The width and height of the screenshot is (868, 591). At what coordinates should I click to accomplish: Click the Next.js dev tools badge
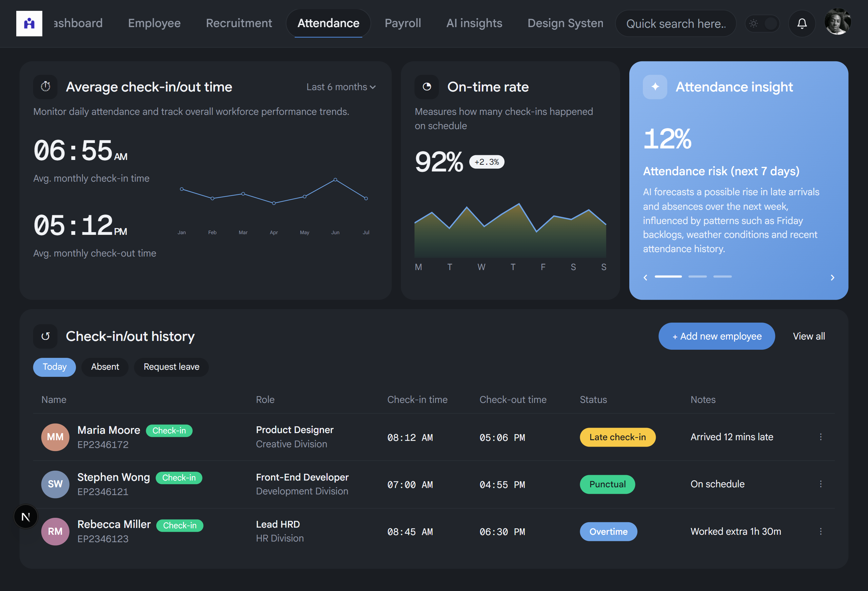[26, 517]
